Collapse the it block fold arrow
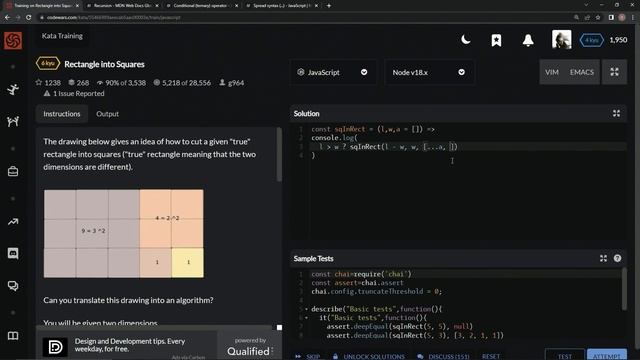The width and height of the screenshot is (640, 360). 307,318
